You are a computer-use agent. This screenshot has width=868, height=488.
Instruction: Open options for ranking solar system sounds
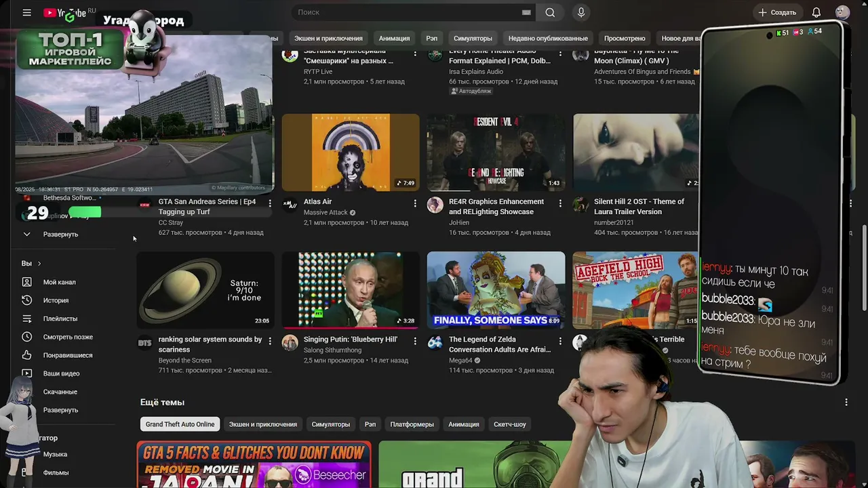[270, 341]
